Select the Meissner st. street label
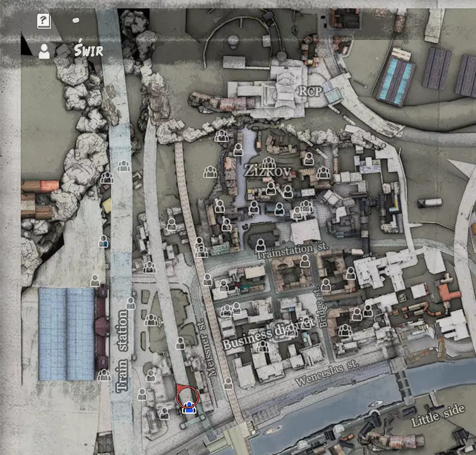 tap(207, 348)
